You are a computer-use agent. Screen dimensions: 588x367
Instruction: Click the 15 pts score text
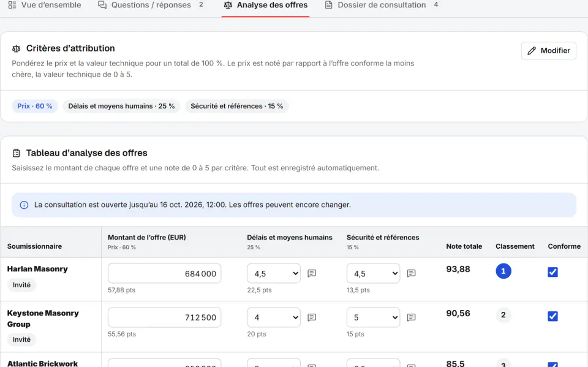[x=355, y=334]
